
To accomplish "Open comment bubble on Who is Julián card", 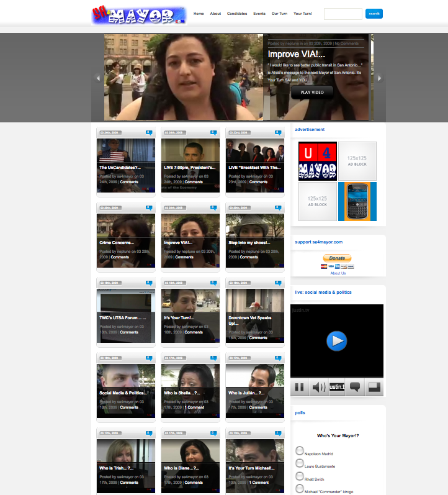I will tap(278, 358).
